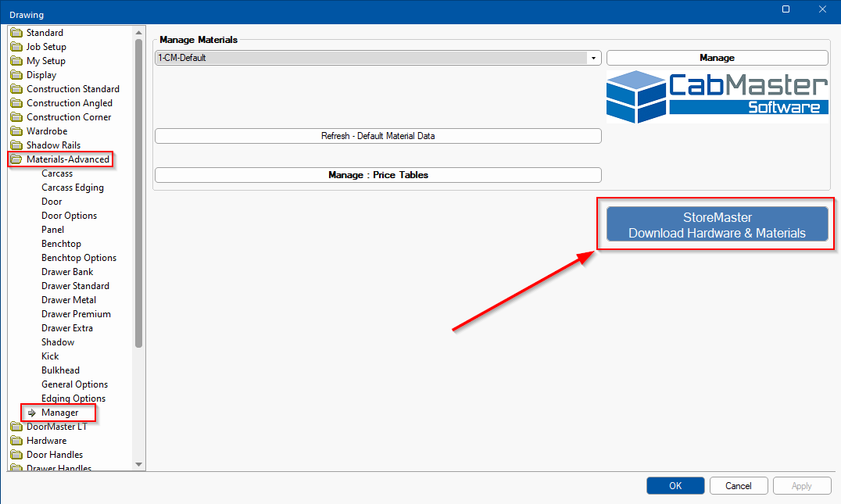Open the Kick page

[x=50, y=356]
